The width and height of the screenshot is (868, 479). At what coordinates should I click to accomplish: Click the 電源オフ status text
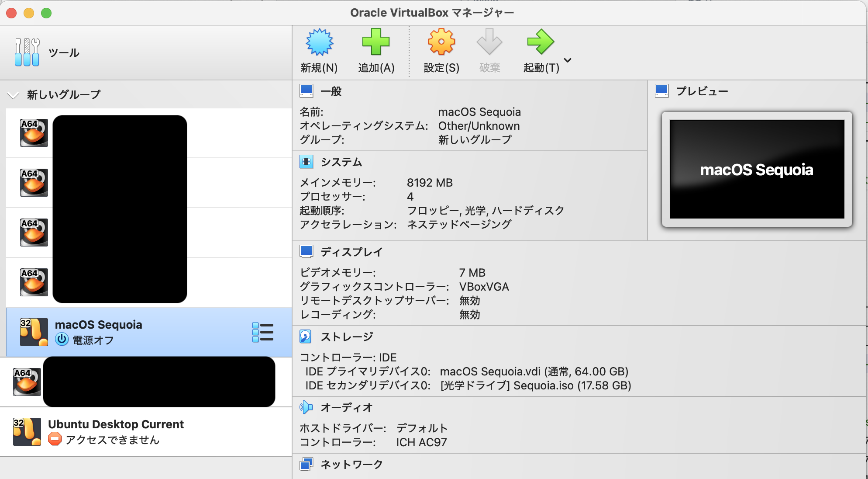[93, 340]
